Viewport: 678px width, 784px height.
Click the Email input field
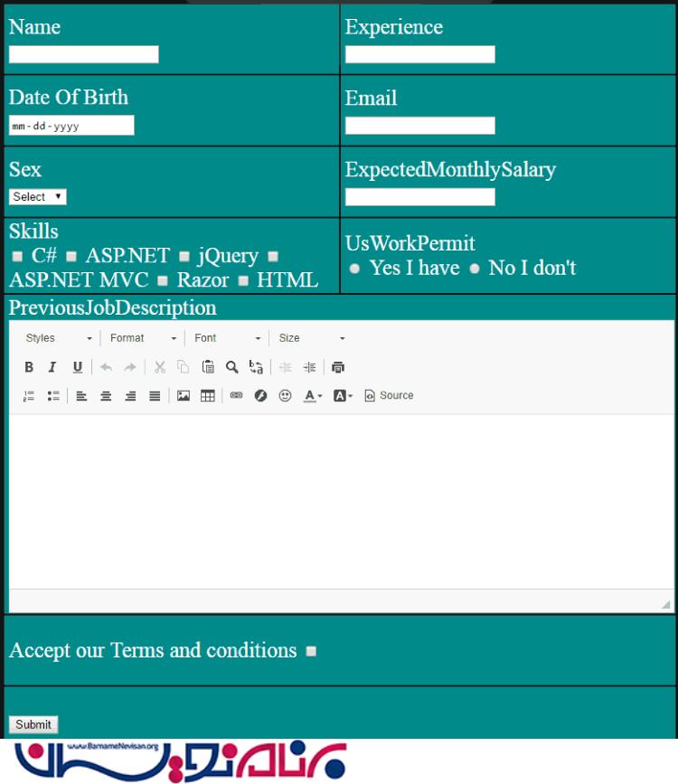(x=420, y=126)
